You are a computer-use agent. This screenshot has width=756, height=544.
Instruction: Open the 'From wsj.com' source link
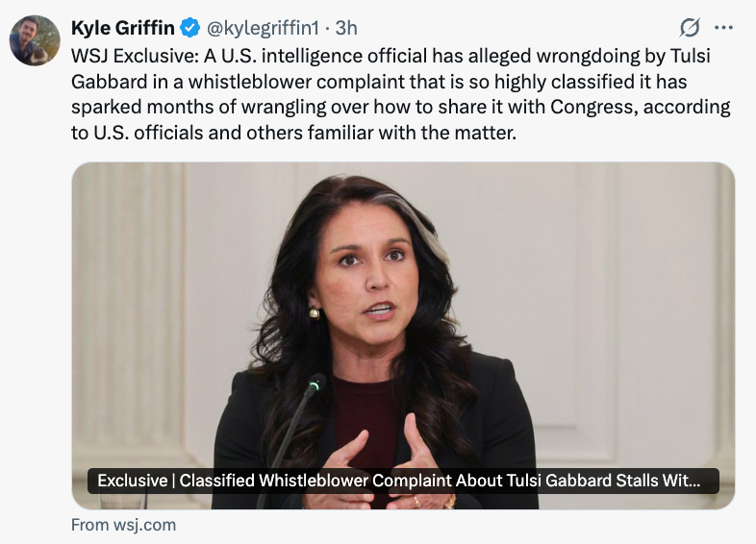click(124, 525)
